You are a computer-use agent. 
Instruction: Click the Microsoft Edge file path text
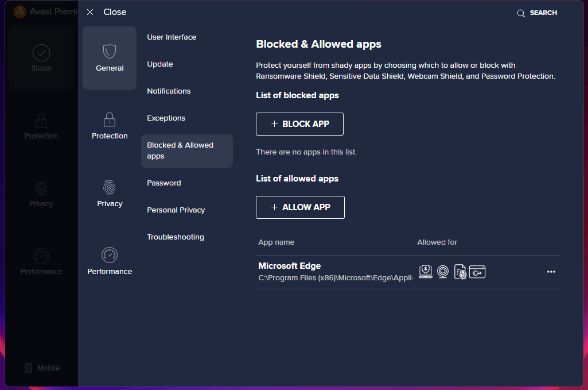(335, 278)
